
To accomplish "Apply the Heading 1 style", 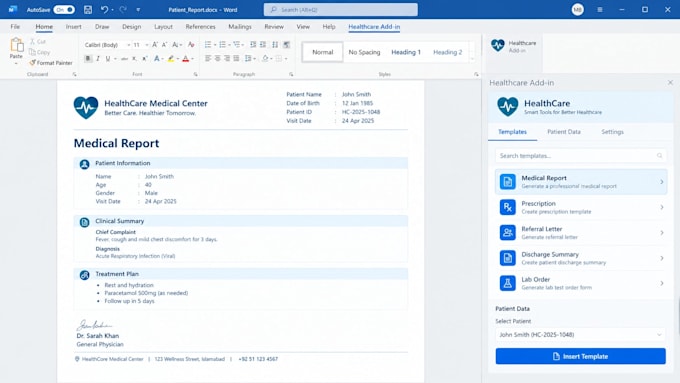I will (x=406, y=52).
